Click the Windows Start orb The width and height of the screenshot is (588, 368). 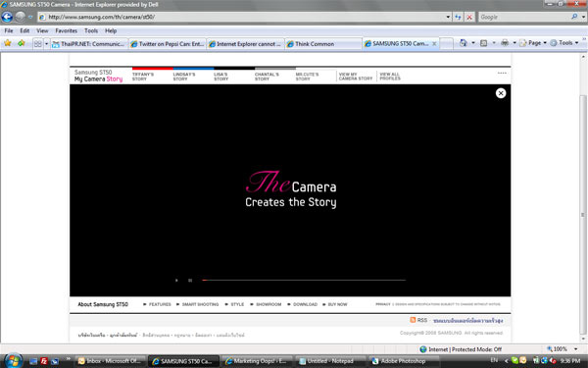tap(13, 361)
